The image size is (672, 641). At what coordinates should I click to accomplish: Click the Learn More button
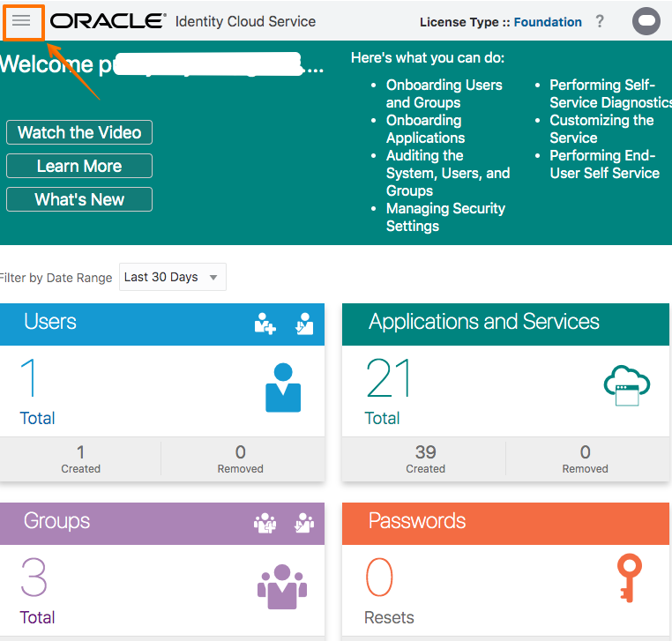coord(79,166)
